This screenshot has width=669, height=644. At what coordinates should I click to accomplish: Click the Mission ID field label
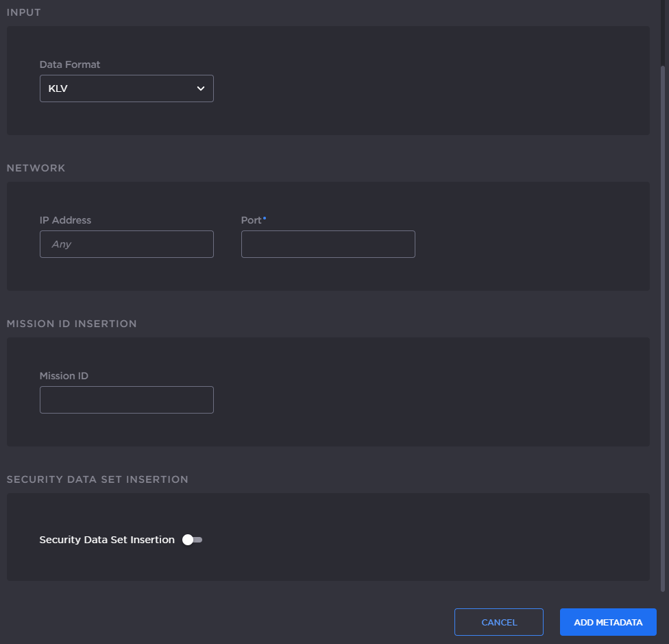[64, 376]
